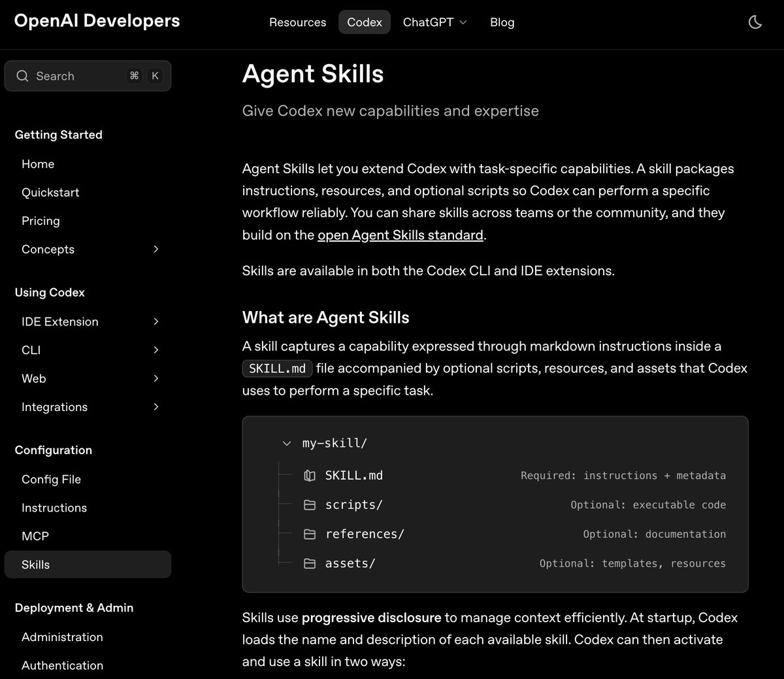
Task: Click the OpenAI Developers logo
Action: click(97, 21)
